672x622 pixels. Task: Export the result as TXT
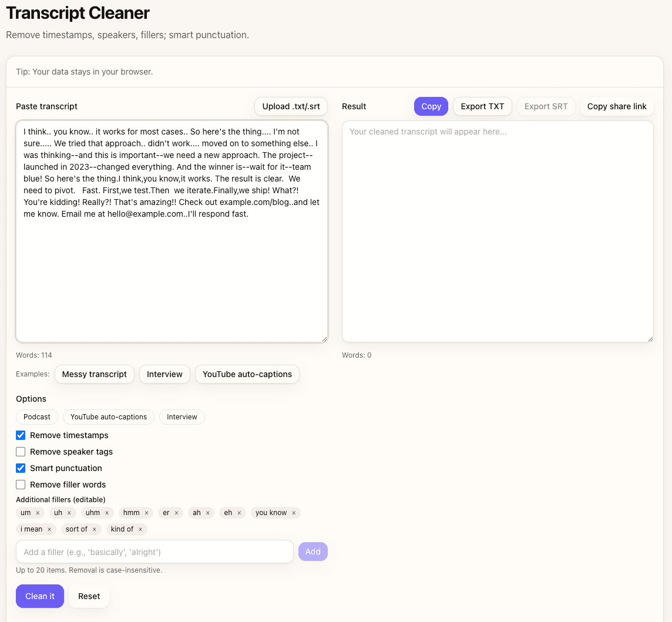coord(482,106)
